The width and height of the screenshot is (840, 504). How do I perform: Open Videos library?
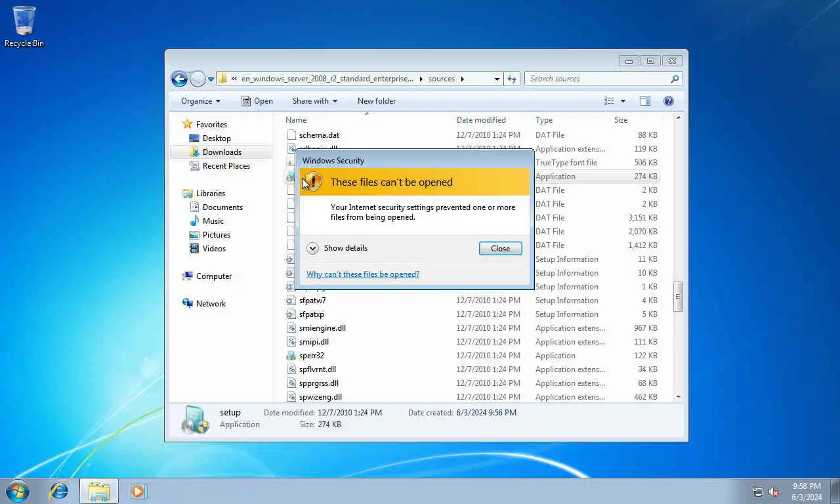pos(214,249)
